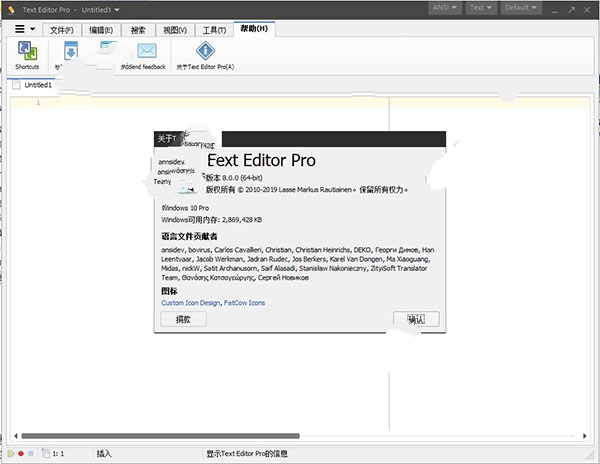Open the Custom Icon Design link
600x464 pixels.
pyautogui.click(x=191, y=303)
